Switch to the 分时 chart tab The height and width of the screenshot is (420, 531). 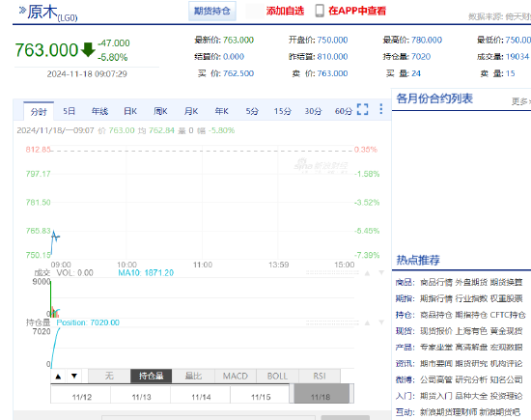click(39, 111)
